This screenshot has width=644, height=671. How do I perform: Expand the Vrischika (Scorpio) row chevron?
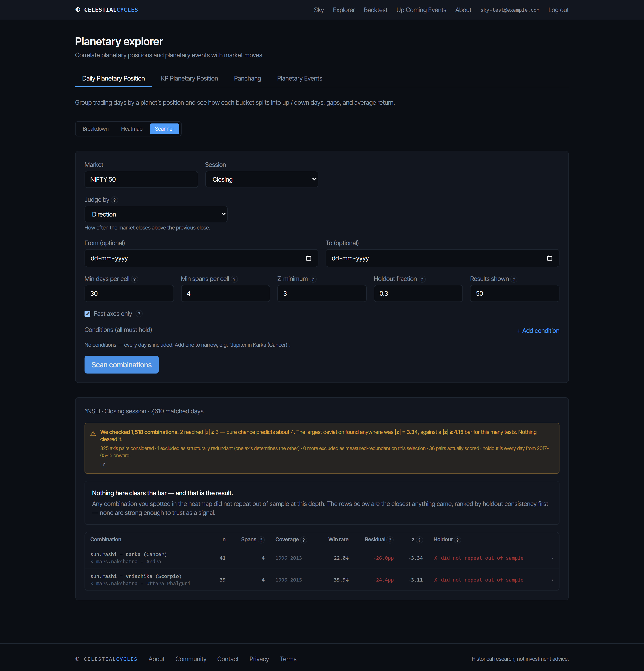click(x=552, y=580)
